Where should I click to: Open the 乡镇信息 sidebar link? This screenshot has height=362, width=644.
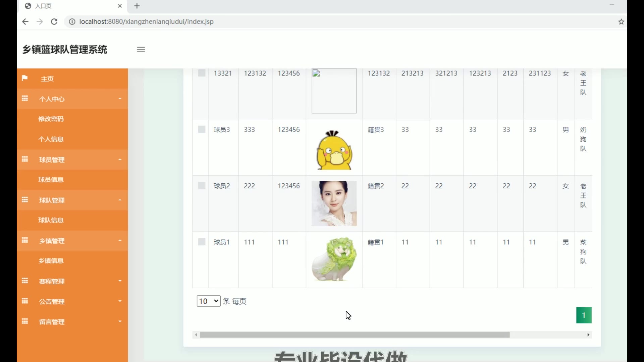(51, 261)
